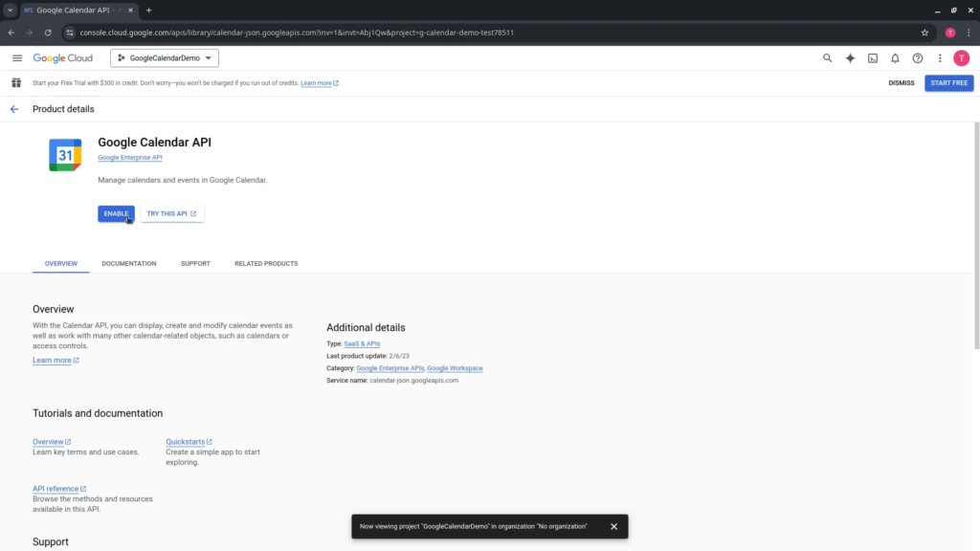Viewport: 980px width, 551px height.
Task: Click the Google Calendar API logo
Action: 65,155
